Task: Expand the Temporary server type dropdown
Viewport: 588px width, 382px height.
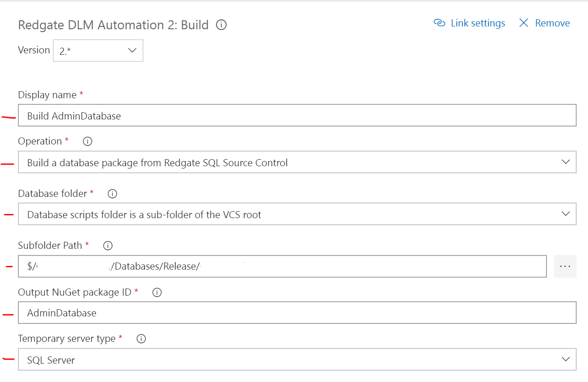Action: pyautogui.click(x=297, y=360)
